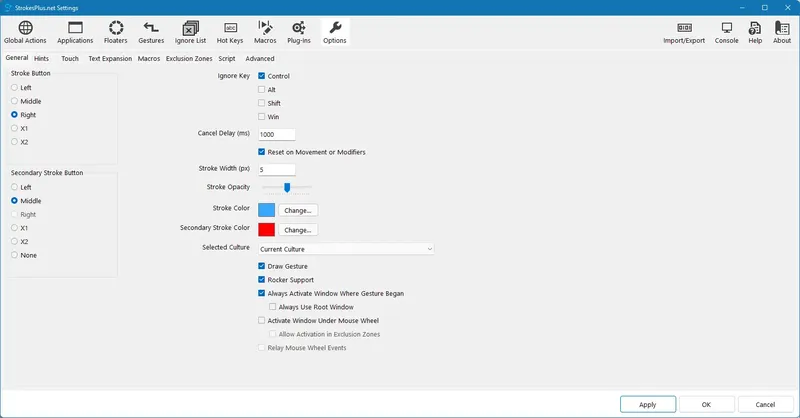Screen dimensions: 800x418
Task: Expand the Selected Culture dropdown
Action: [x=346, y=249]
